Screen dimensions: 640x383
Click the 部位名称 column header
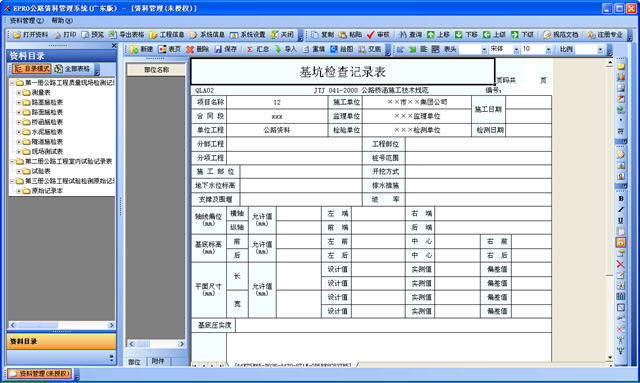point(156,70)
